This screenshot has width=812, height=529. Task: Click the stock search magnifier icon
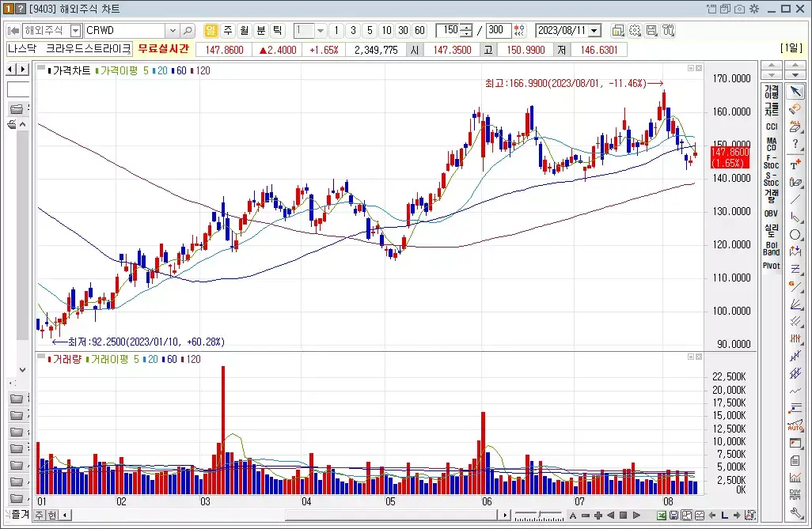pyautogui.click(x=188, y=31)
